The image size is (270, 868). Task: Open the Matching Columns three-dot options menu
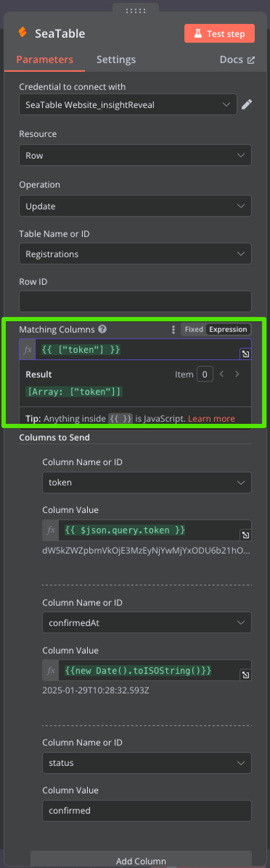(x=173, y=329)
